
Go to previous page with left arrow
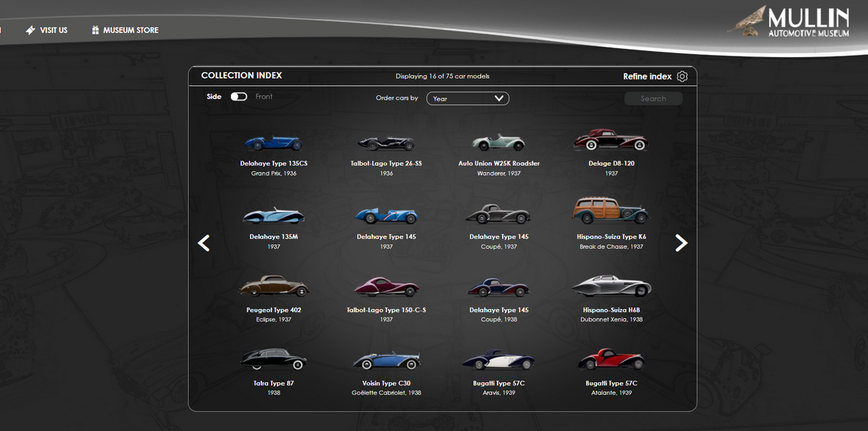pos(204,243)
